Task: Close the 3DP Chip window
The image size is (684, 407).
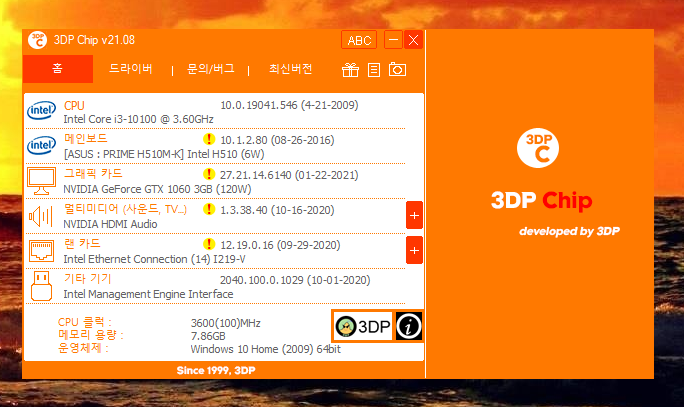Action: (413, 40)
